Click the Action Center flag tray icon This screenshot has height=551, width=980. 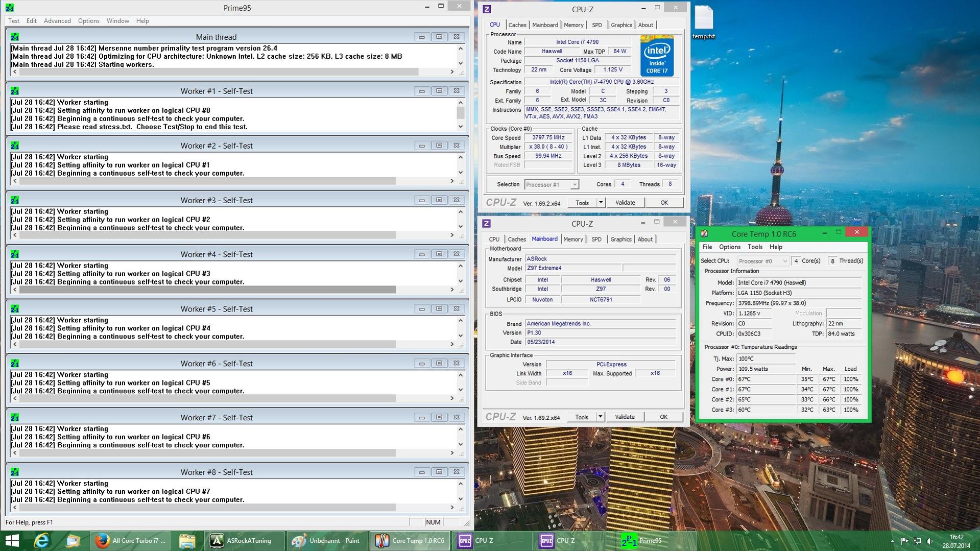(904, 541)
